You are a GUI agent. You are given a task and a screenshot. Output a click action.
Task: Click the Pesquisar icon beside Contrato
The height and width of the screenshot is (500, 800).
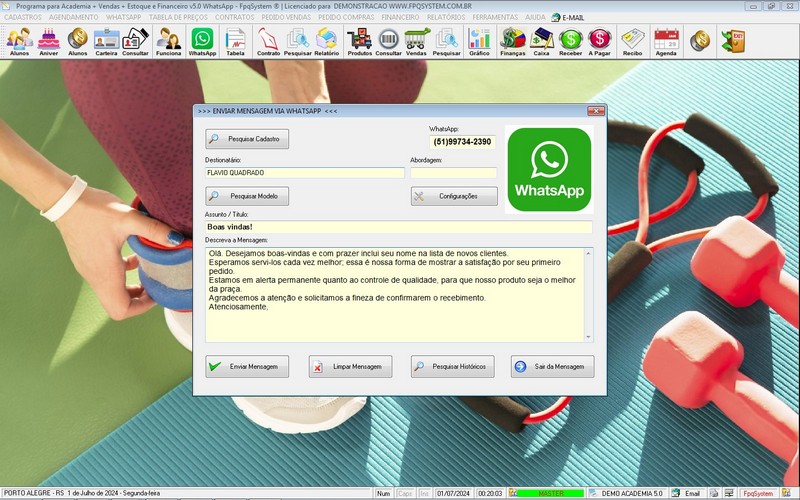click(297, 42)
